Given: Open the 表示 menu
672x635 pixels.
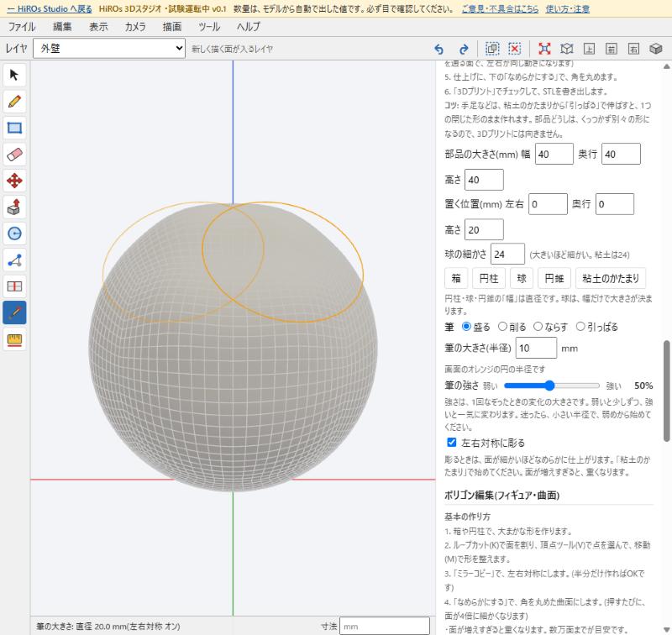Looking at the screenshot, I should coord(98,27).
